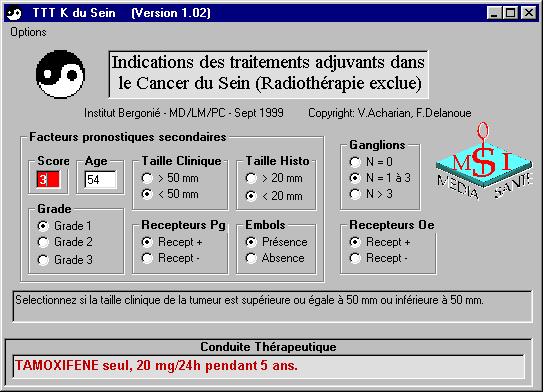The image size is (543, 392).
Task: Set Recepteurs Pg to Recept +
Action: (x=172, y=242)
